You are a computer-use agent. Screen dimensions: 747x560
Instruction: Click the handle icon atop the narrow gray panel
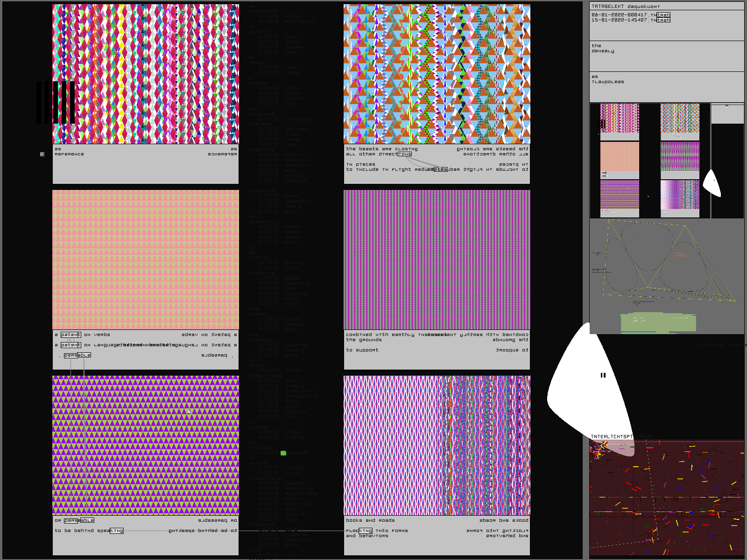click(x=727, y=106)
